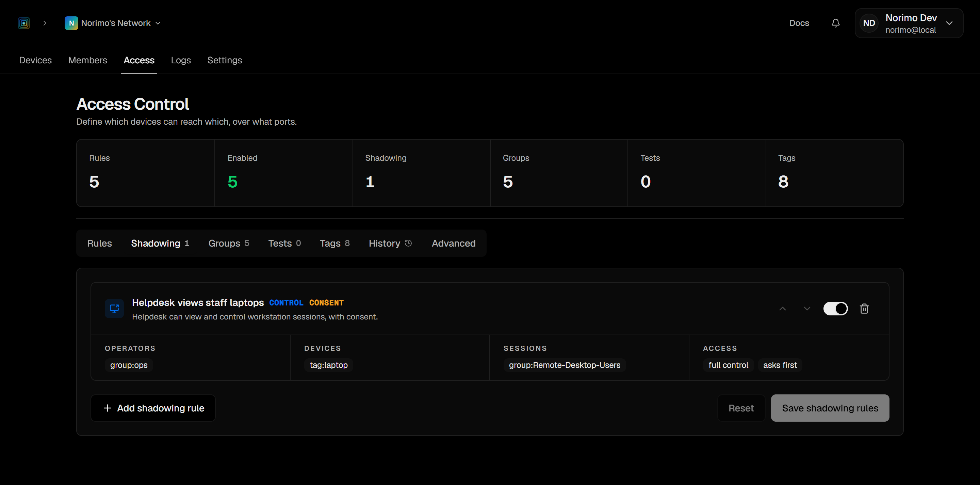
Task: Click the asks first access chip
Action: [780, 365]
